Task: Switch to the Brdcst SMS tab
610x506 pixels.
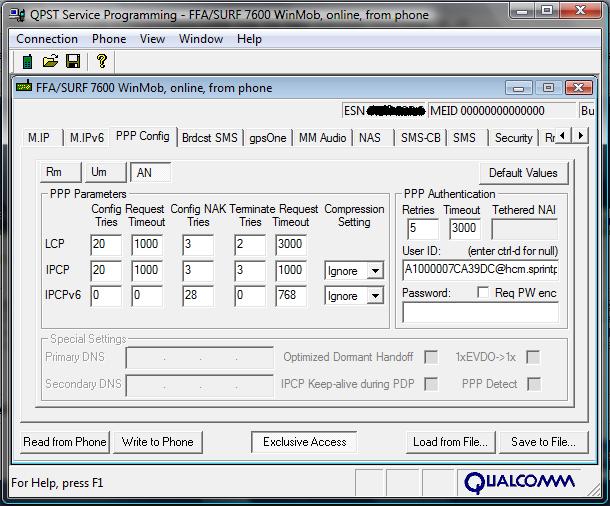Action: pyautogui.click(x=210, y=138)
